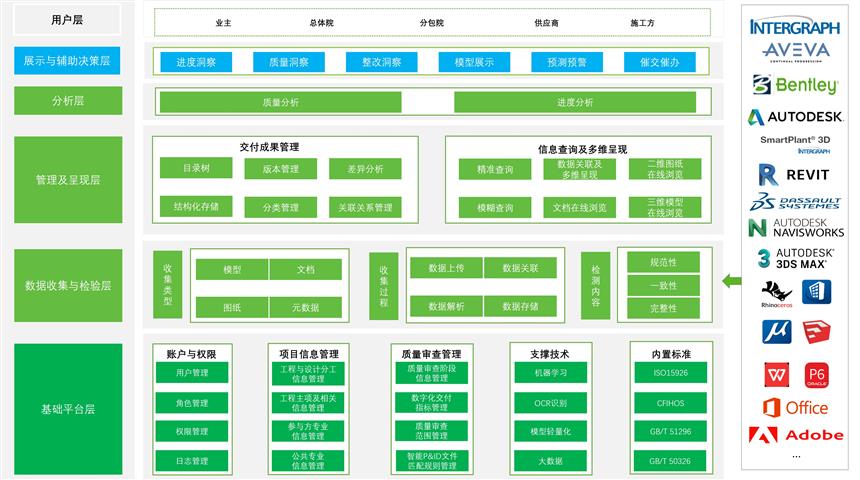Screen dimensions: 860x480
Task: Click the Revit logo
Action: pos(796,173)
